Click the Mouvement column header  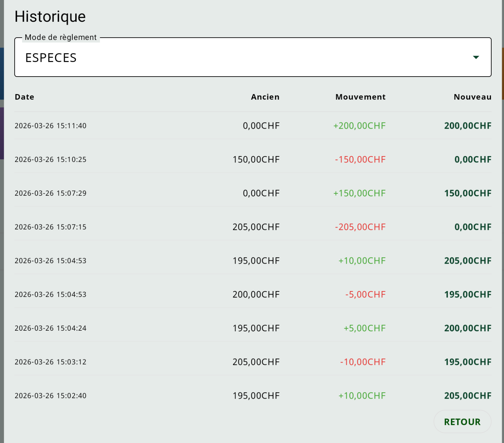point(360,97)
